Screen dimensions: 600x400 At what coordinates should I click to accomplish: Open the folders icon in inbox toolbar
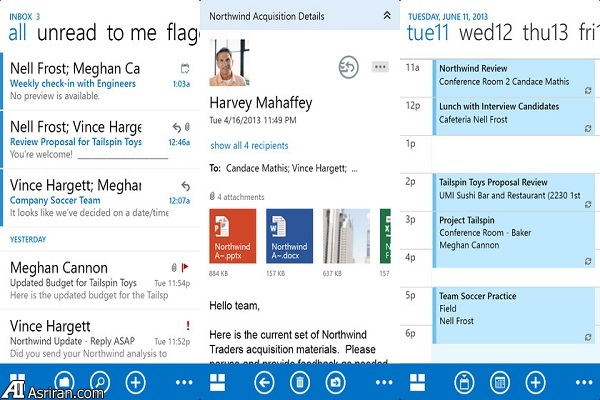(62, 382)
